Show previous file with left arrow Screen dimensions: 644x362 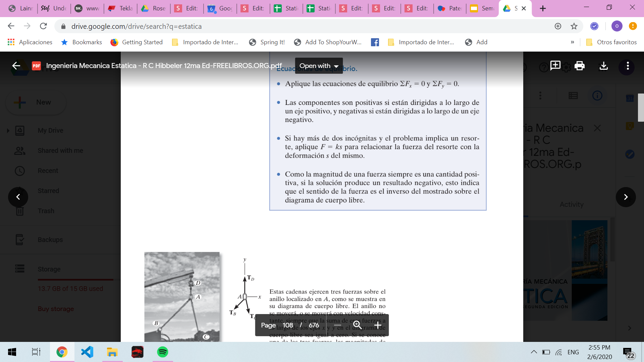[18, 197]
